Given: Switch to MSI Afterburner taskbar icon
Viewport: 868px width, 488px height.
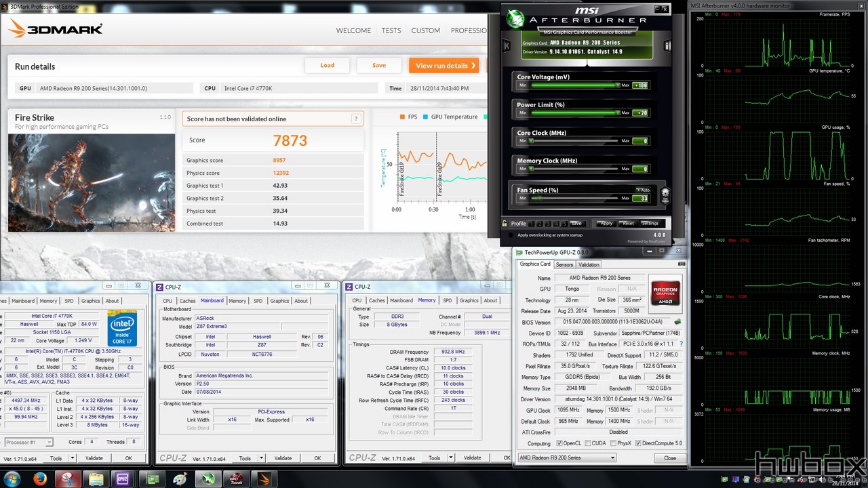Looking at the screenshot, I should pos(208,479).
